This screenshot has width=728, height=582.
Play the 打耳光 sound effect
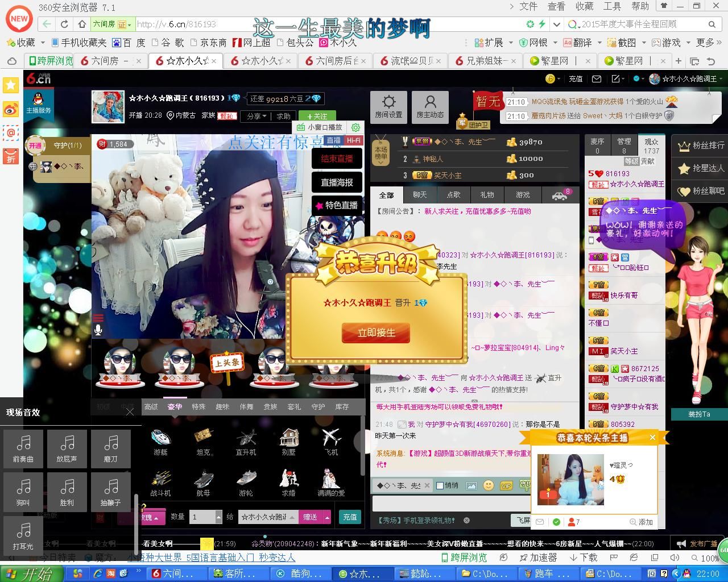point(23,535)
